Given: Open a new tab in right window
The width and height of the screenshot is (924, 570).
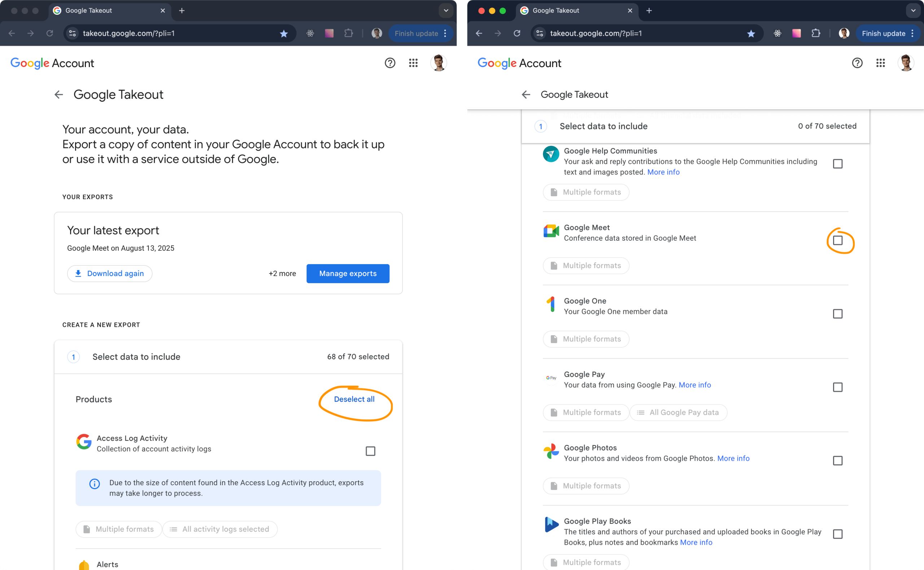Looking at the screenshot, I should [649, 10].
